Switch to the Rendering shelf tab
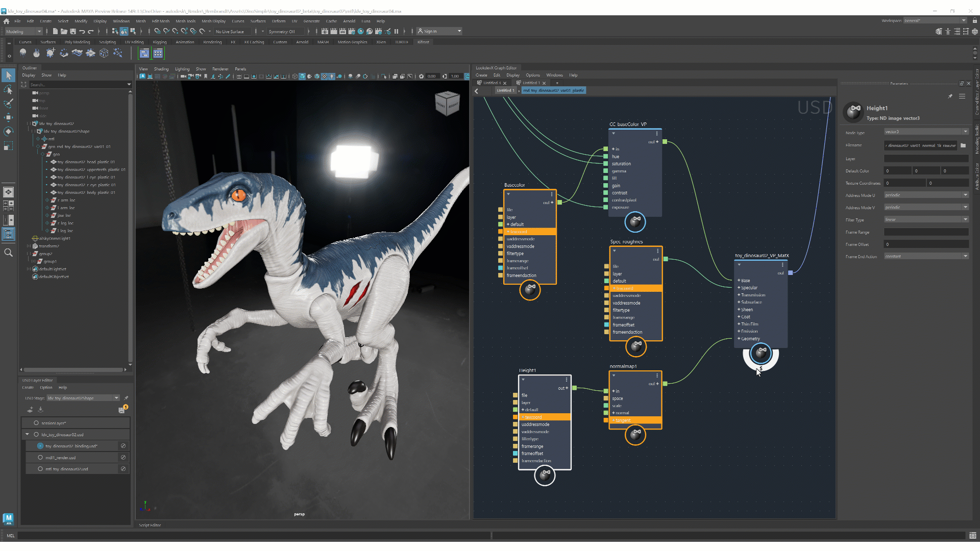This screenshot has height=551, width=980. pos(212,42)
